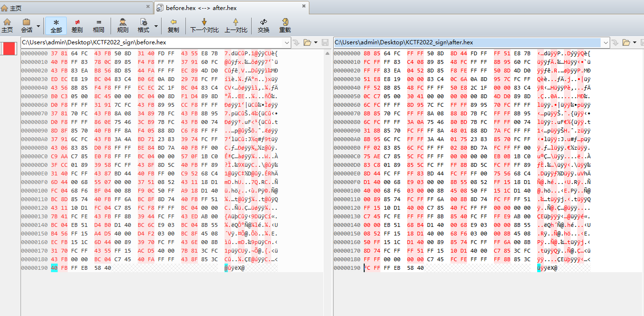
Task: Click the 格式 (Format) toolbar icon
Action: pyautogui.click(x=143, y=26)
